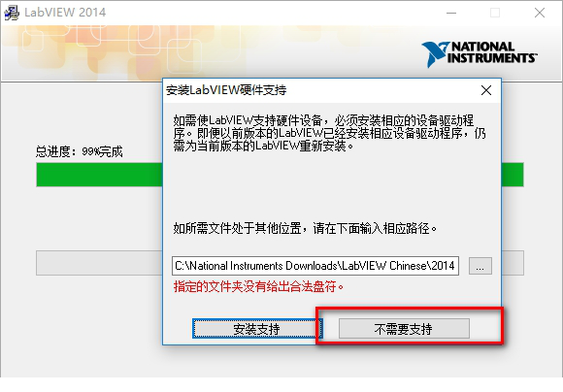563x392 pixels.
Task: Close the LabVIEW 2014 installer window
Action: pos(540,13)
